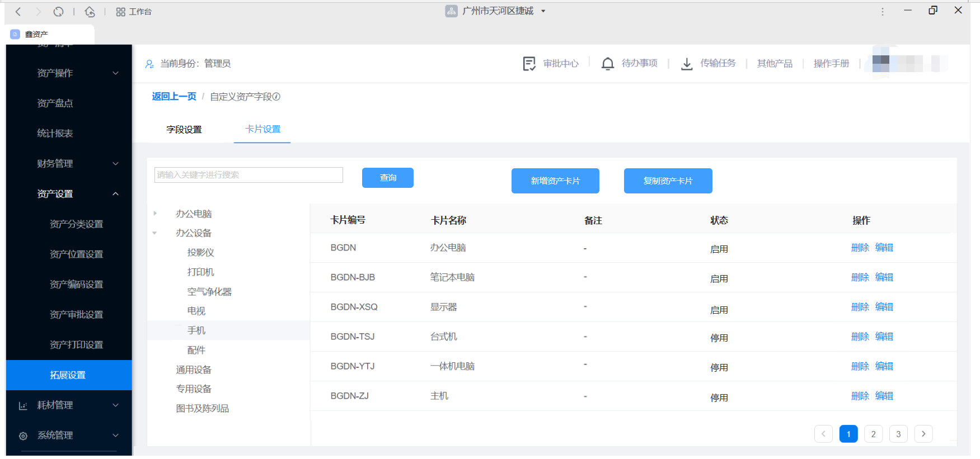Click the help icon beside 自定义资产字段
This screenshot has width=980, height=459.
[276, 97]
